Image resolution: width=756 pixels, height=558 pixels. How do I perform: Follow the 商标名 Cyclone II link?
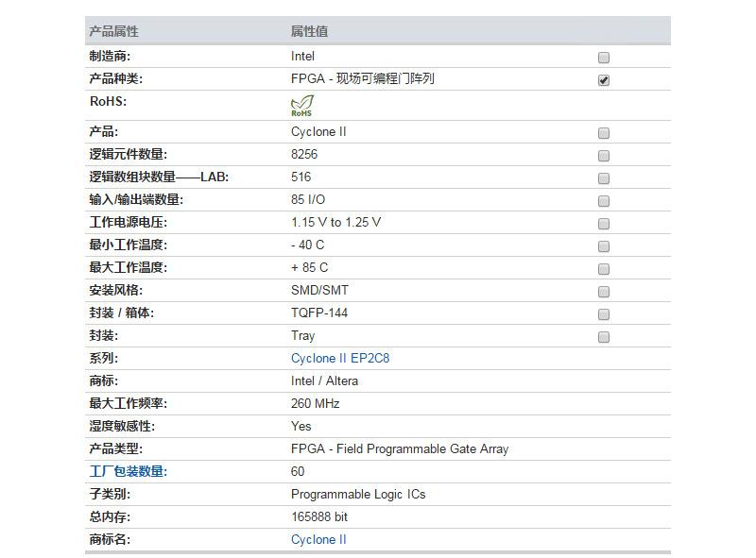pos(318,540)
